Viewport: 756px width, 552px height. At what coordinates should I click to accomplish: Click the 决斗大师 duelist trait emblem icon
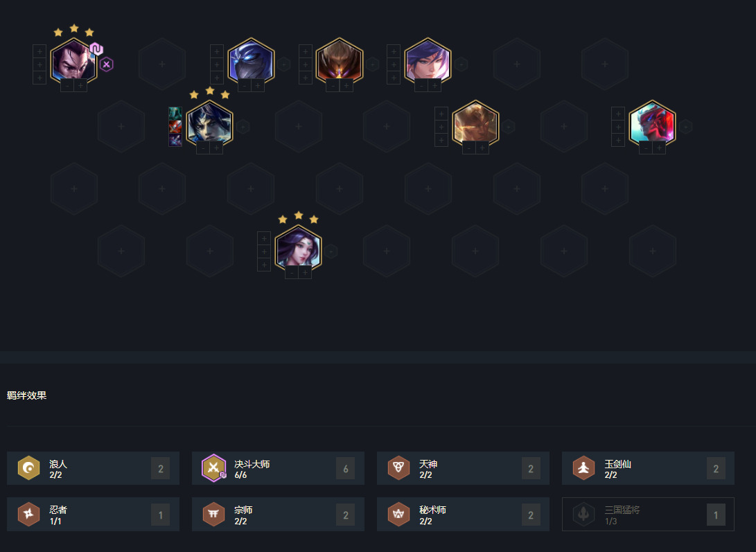click(x=213, y=468)
